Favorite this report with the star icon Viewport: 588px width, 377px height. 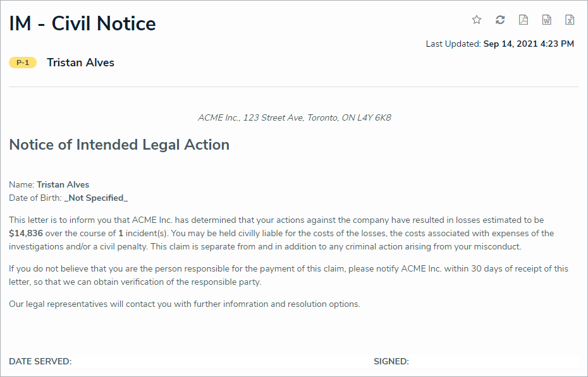[477, 20]
